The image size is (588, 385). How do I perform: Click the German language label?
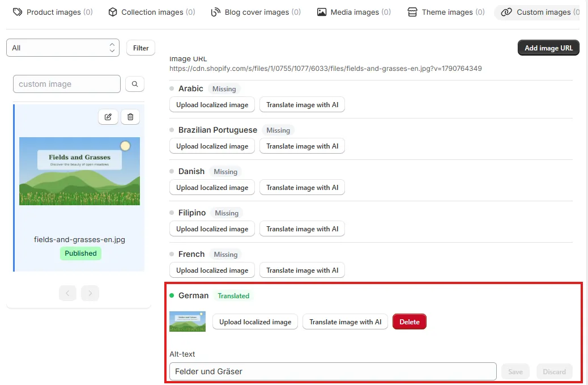[x=194, y=295]
